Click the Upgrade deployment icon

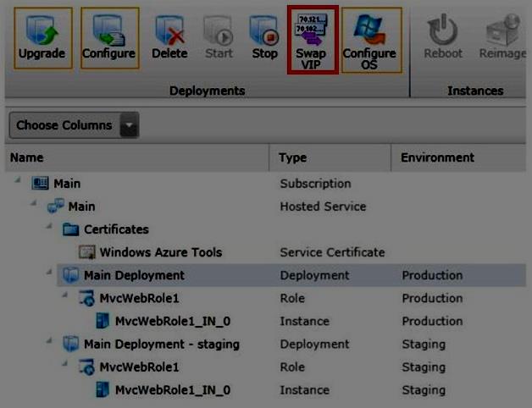pos(42,30)
